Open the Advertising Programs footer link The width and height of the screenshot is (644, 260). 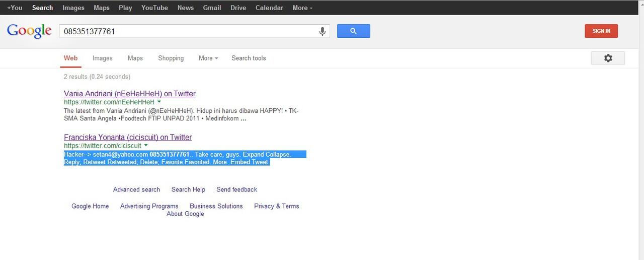[x=149, y=206]
